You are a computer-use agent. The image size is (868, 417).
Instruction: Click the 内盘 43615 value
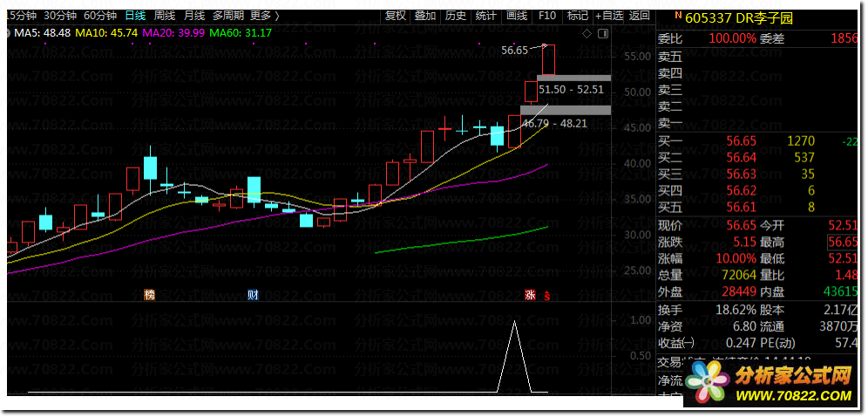pos(840,291)
